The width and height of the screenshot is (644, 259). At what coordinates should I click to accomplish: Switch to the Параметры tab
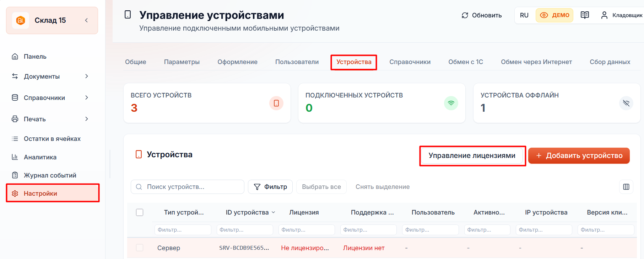click(182, 62)
